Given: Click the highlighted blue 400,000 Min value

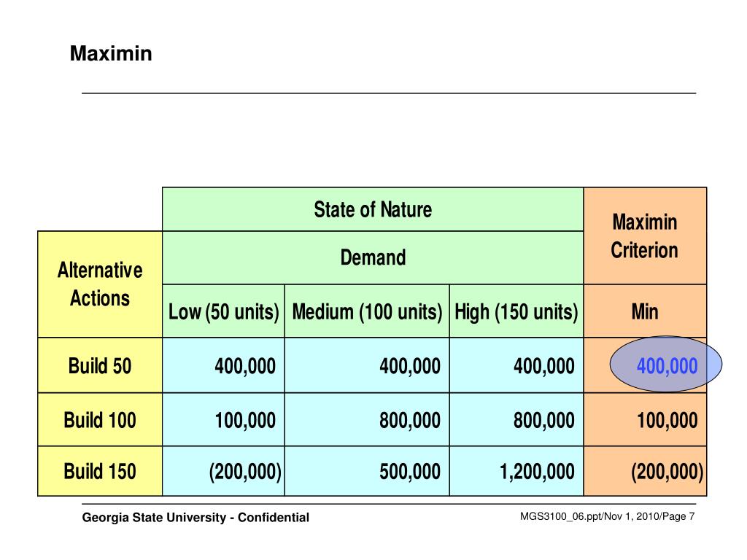Looking at the screenshot, I should 666,365.
